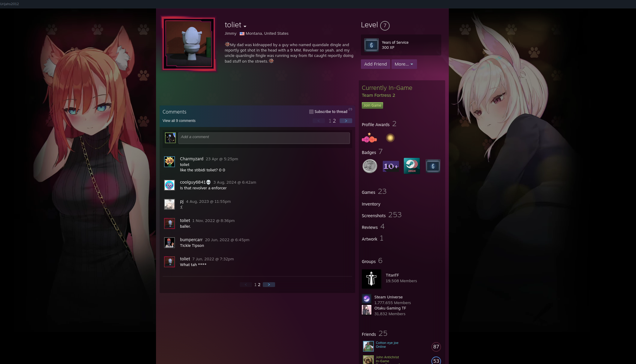Screen dimensions: 636x364
Task: Open toliet's avatar on the baller comment
Action: click(x=169, y=223)
